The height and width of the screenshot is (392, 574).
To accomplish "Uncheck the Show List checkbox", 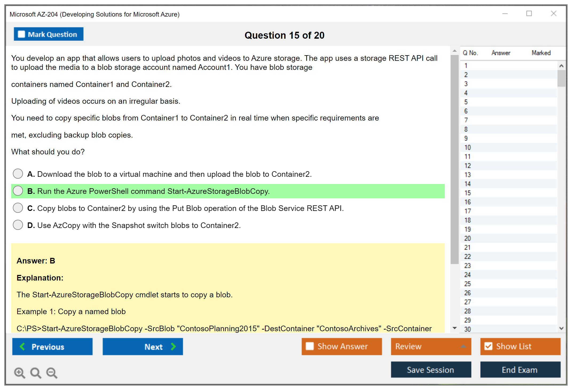I will (488, 346).
